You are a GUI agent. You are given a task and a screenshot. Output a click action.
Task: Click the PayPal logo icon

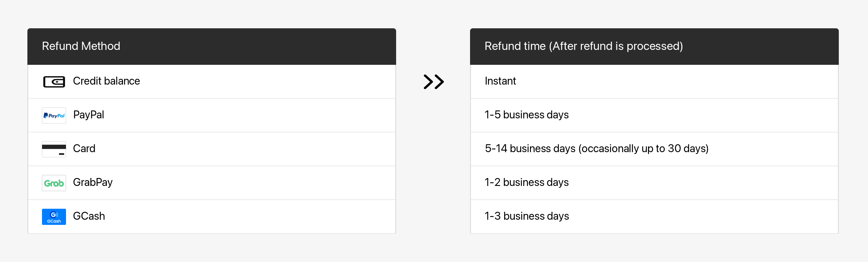point(54,115)
